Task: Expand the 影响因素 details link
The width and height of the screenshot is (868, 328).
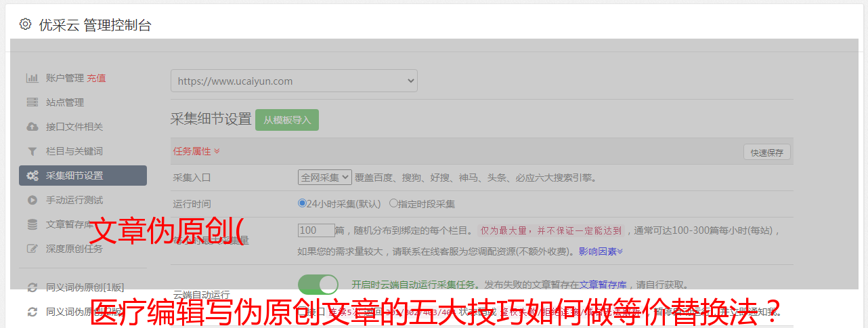Action: (601, 251)
